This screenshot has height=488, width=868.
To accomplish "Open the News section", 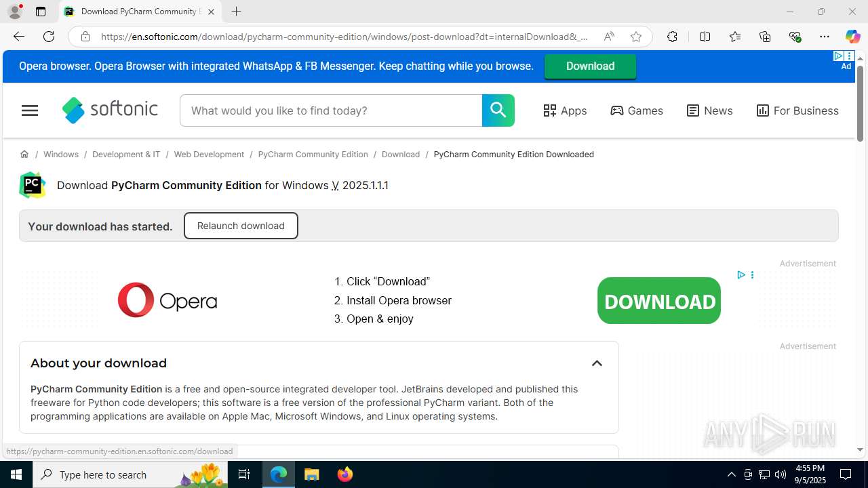I will click(x=709, y=110).
